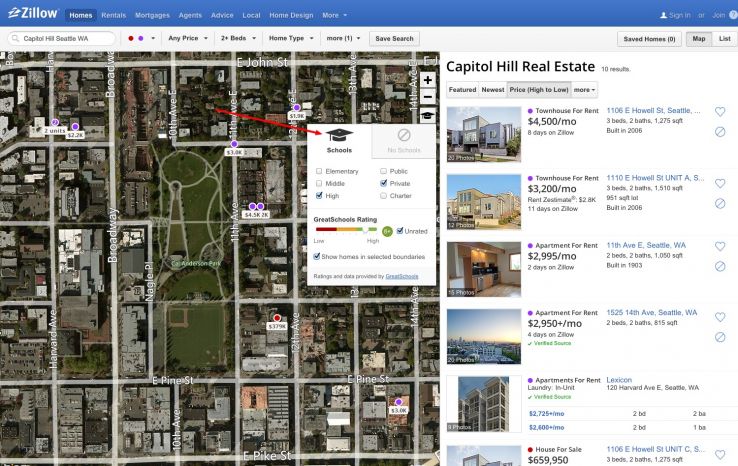Go to the Homes tab
Image resolution: width=738 pixels, height=466 pixels.
(x=80, y=15)
